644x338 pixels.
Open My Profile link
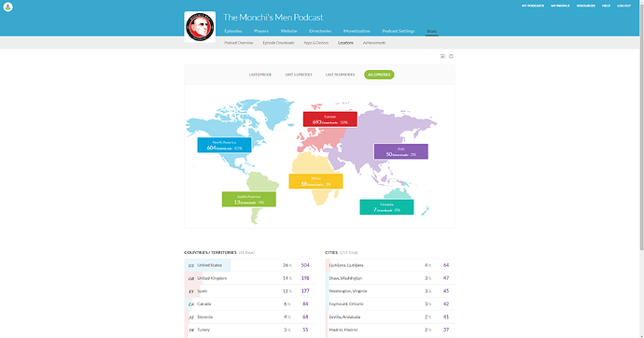[560, 6]
